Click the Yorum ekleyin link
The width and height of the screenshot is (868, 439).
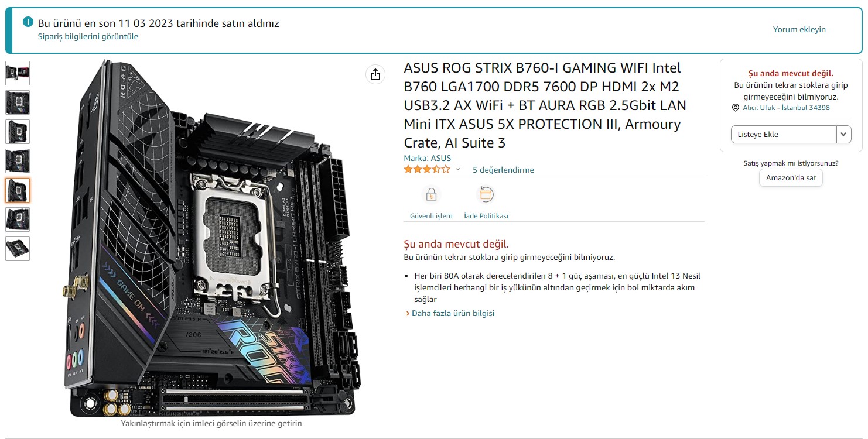(x=799, y=29)
